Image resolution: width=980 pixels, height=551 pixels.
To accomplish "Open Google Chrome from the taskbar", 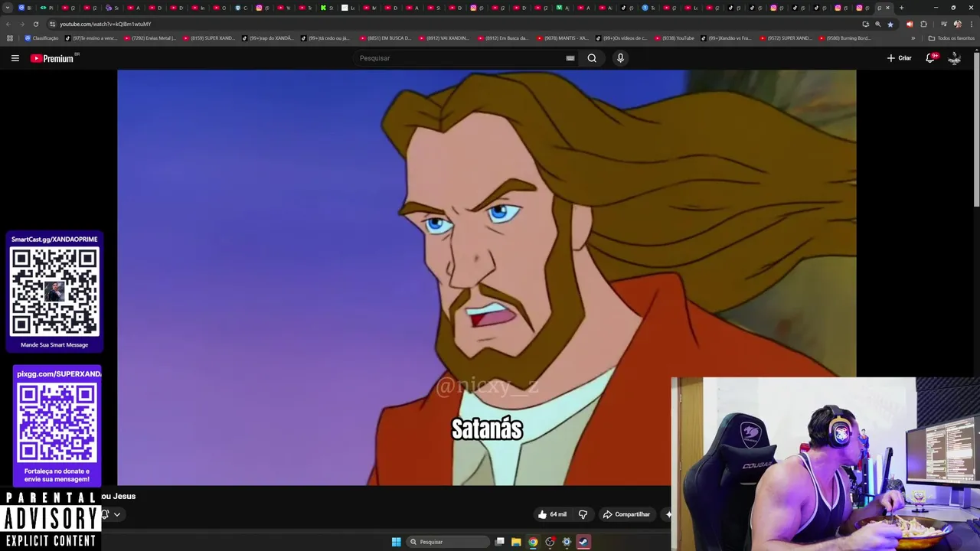I will pyautogui.click(x=533, y=542).
